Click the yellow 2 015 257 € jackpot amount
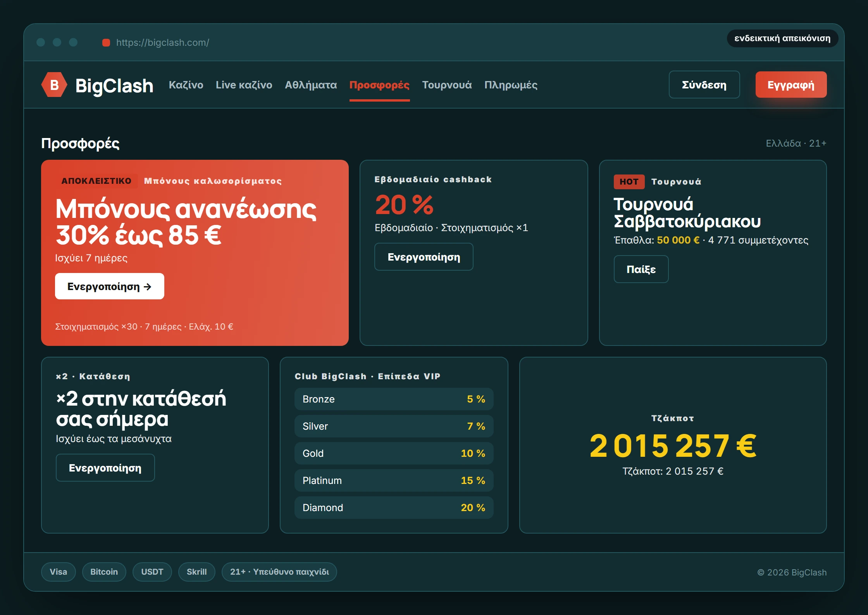 point(673,446)
